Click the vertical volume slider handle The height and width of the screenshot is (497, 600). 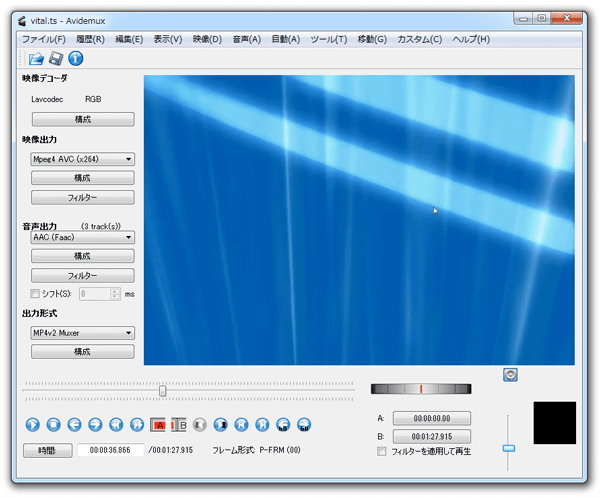[509, 448]
